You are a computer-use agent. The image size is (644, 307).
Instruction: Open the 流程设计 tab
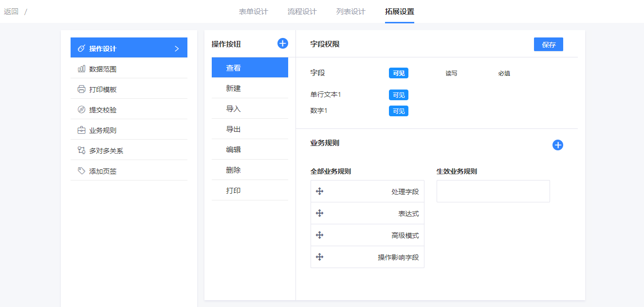302,12
